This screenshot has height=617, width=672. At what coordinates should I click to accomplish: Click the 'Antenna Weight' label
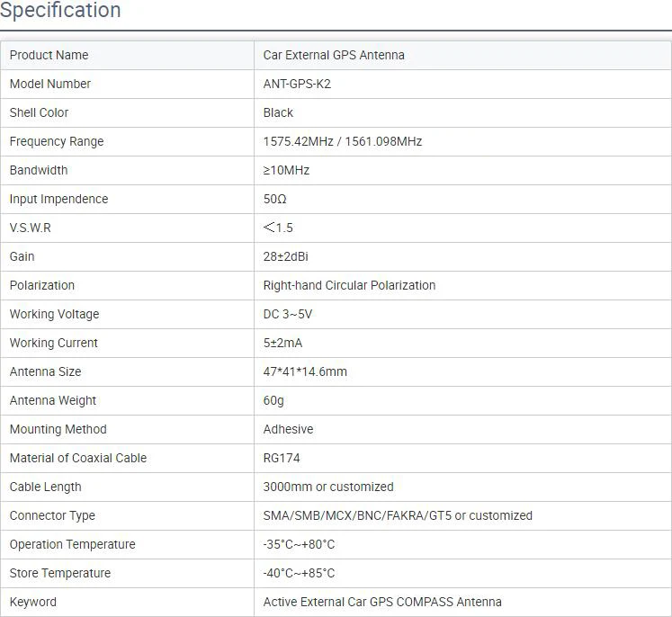[x=53, y=400]
